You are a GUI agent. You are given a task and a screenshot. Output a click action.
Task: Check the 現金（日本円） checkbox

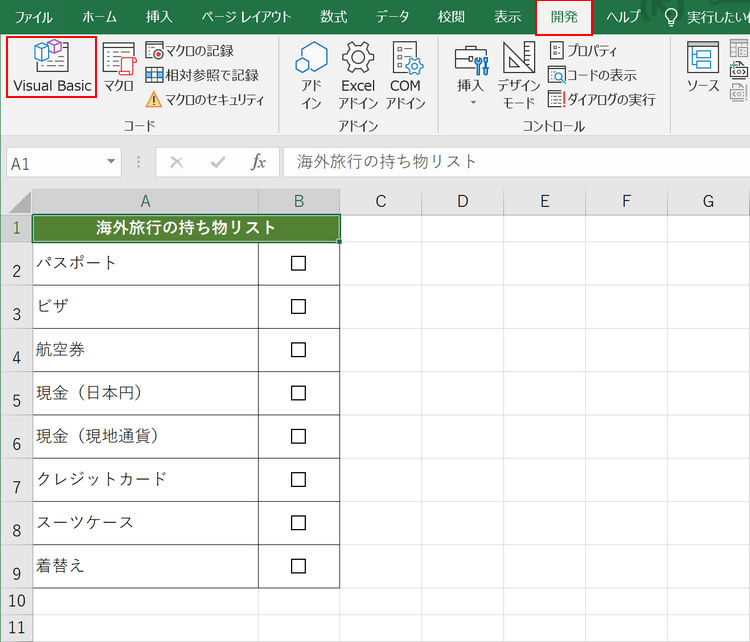(x=298, y=393)
